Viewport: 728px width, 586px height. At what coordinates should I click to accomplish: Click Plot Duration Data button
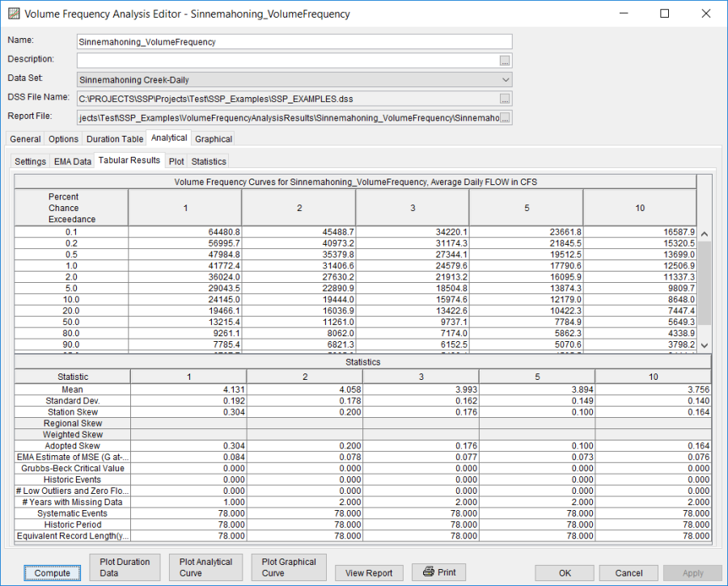[125, 567]
